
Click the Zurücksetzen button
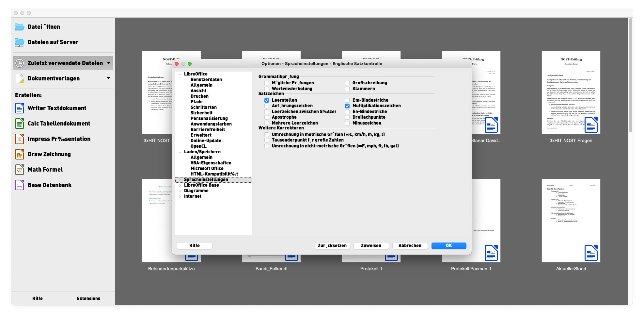pyautogui.click(x=332, y=246)
